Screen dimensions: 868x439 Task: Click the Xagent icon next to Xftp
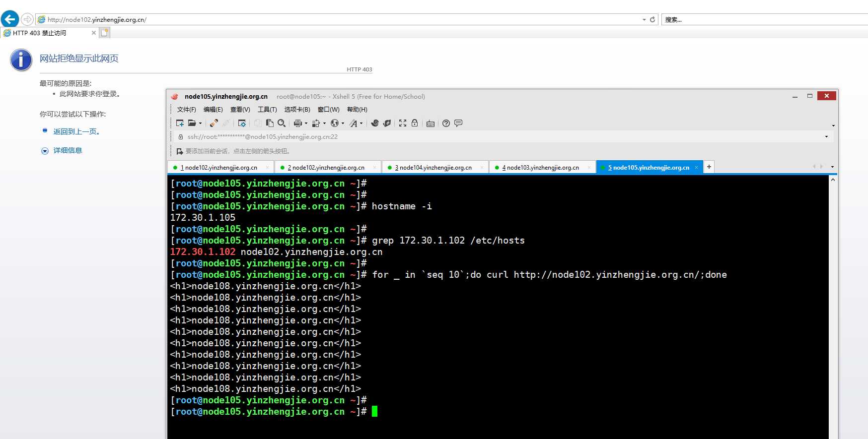[387, 123]
